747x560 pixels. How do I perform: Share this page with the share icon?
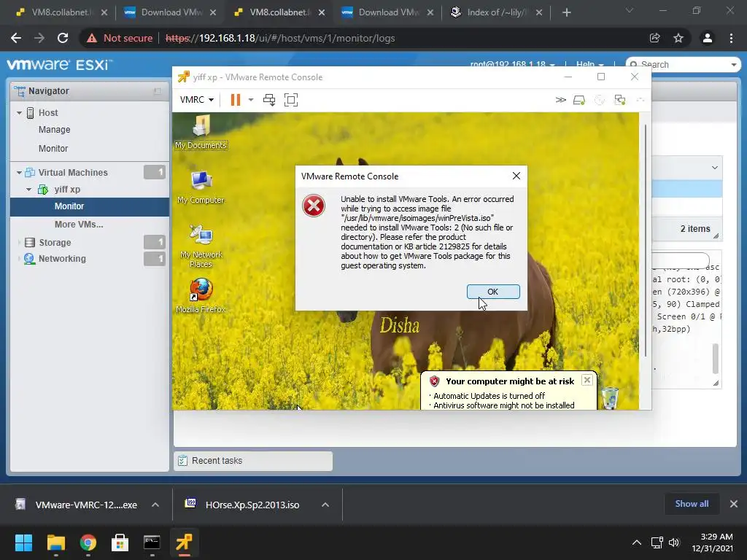[x=654, y=38]
